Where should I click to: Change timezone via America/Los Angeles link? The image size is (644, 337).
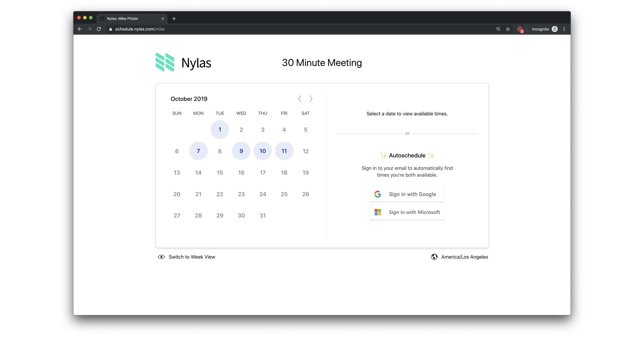click(x=464, y=257)
